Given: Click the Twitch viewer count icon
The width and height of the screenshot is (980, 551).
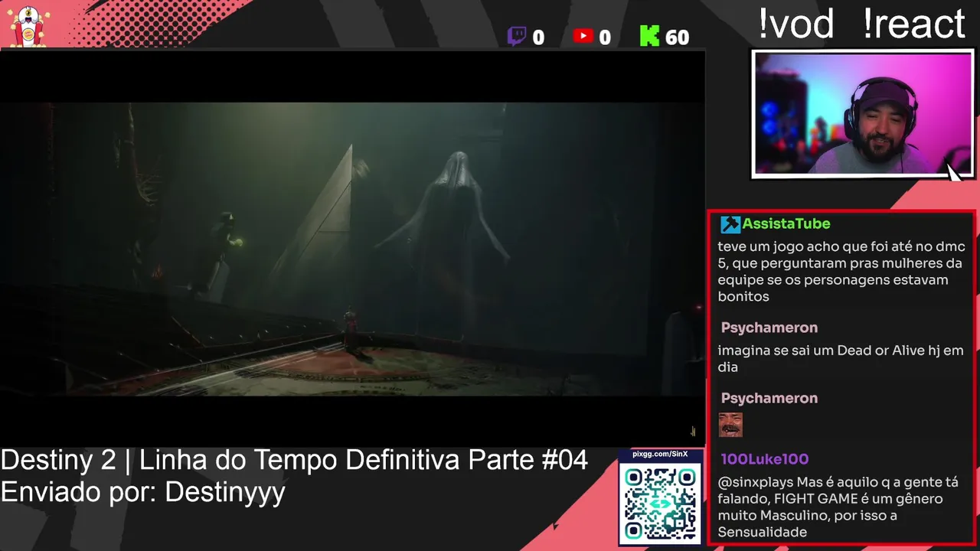Looking at the screenshot, I should point(517,36).
